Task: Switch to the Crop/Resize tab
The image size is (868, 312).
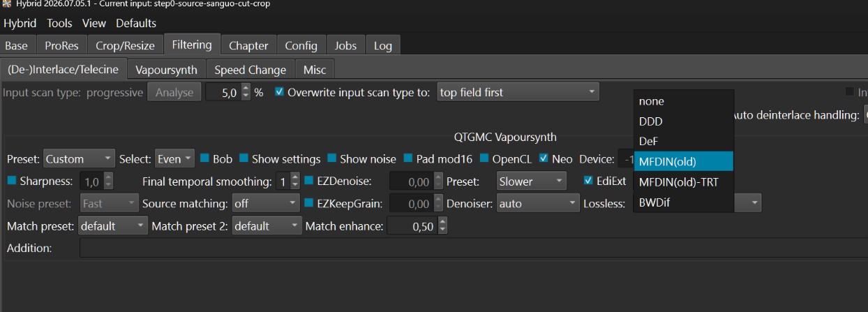Action: pos(125,45)
